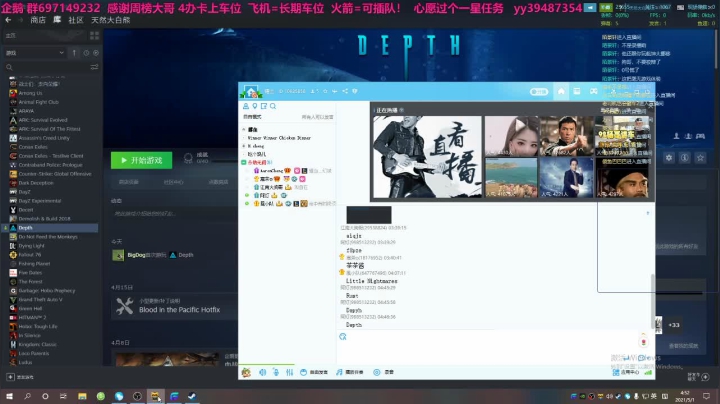This screenshot has height=404, width=720.
Task: Open the large guitar live-stream thumbnail
Action: 427,157
